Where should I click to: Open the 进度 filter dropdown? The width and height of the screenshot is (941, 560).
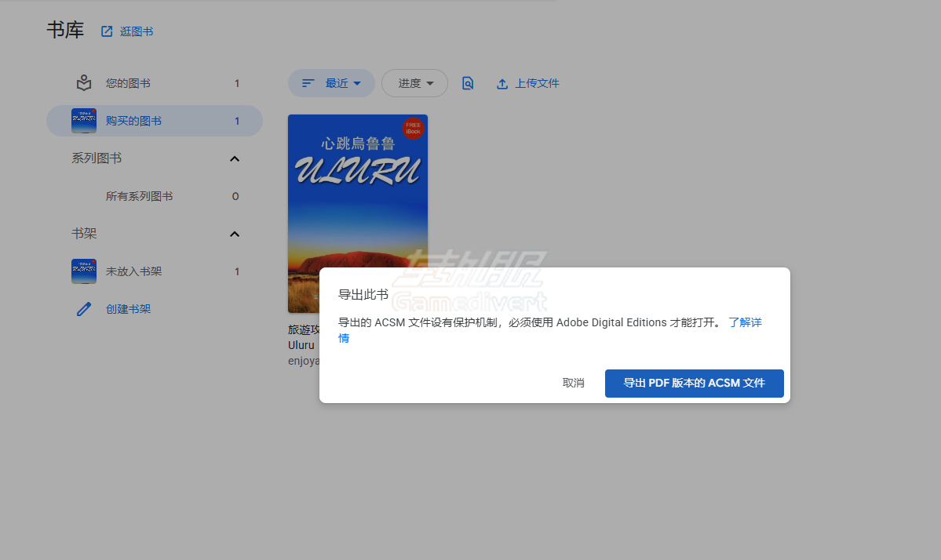(x=414, y=83)
